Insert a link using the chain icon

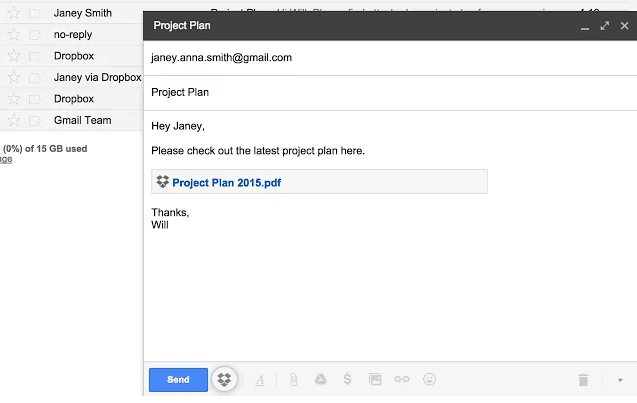click(x=402, y=380)
